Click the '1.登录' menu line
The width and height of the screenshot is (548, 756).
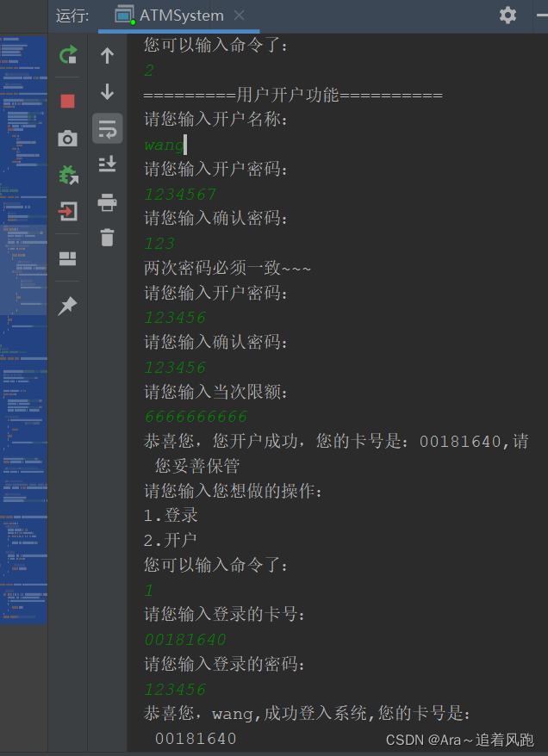pos(171,516)
